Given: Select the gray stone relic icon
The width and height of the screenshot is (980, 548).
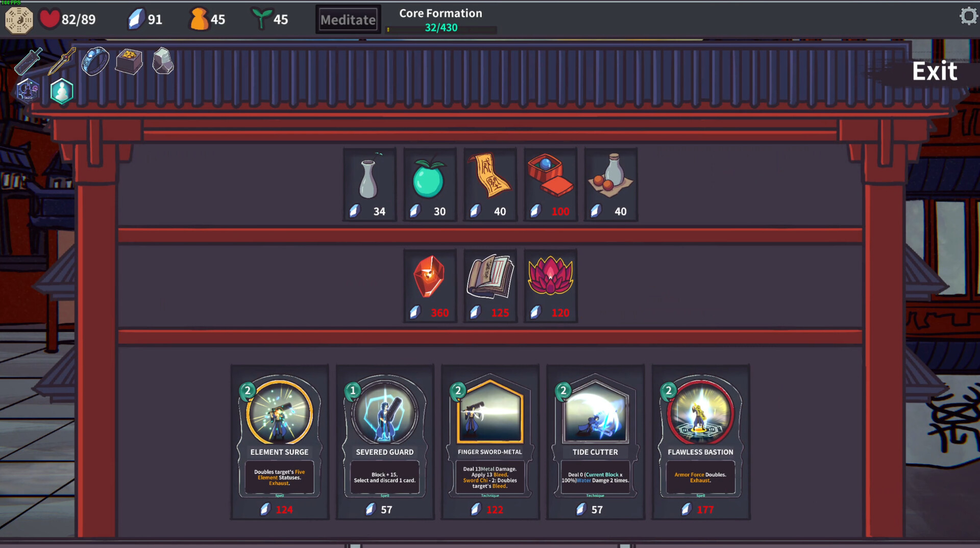Looking at the screenshot, I should pos(162,61).
